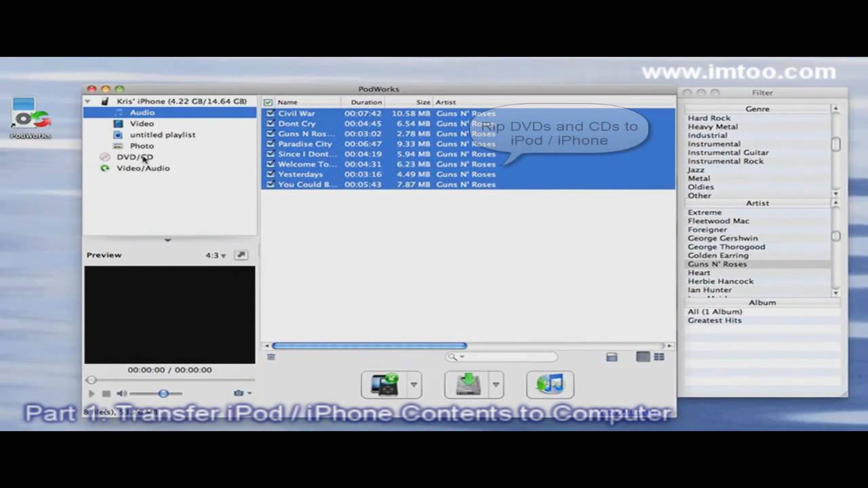The image size is (868, 488).
Task: Uncheck the Civil War checkbox
Action: 271,113
